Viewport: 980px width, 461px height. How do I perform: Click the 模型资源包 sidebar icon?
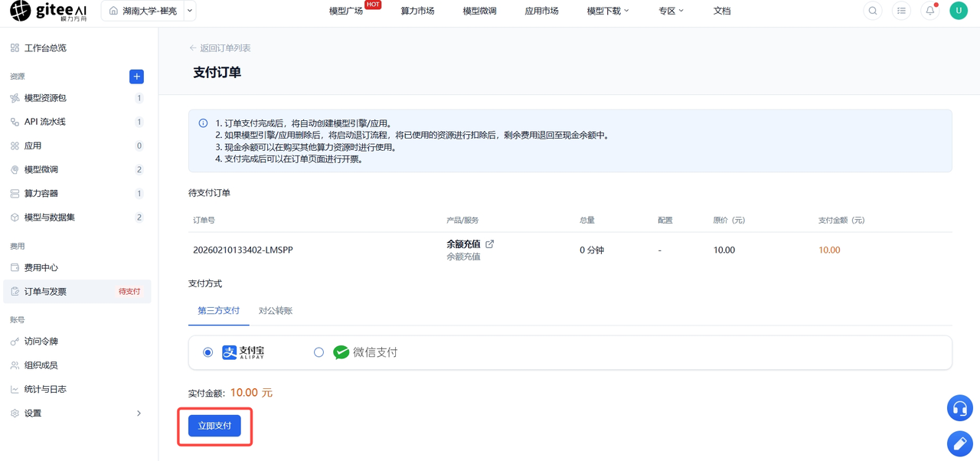(x=15, y=98)
